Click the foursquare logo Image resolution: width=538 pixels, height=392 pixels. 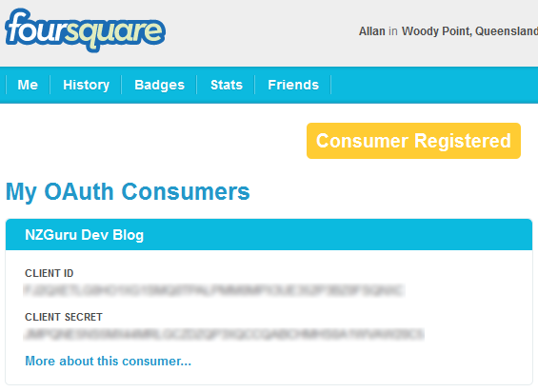(85, 30)
